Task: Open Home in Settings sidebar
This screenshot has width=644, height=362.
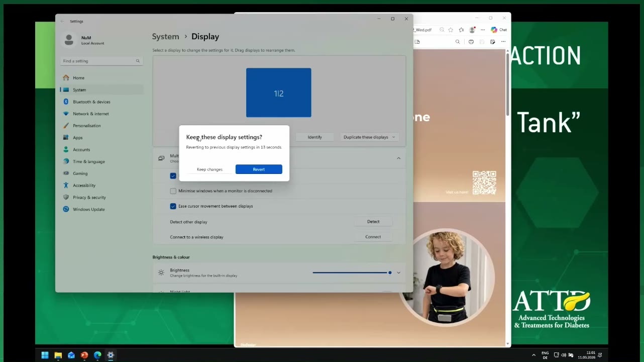Action: pos(101,78)
